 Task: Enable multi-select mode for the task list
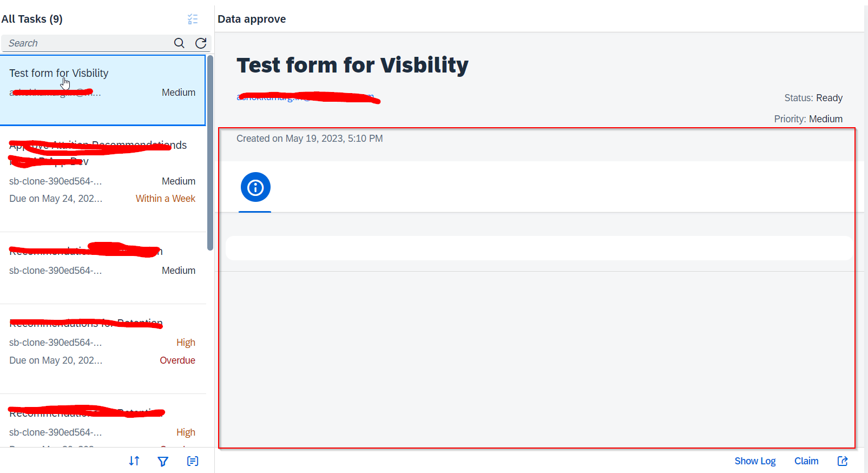pos(193,19)
